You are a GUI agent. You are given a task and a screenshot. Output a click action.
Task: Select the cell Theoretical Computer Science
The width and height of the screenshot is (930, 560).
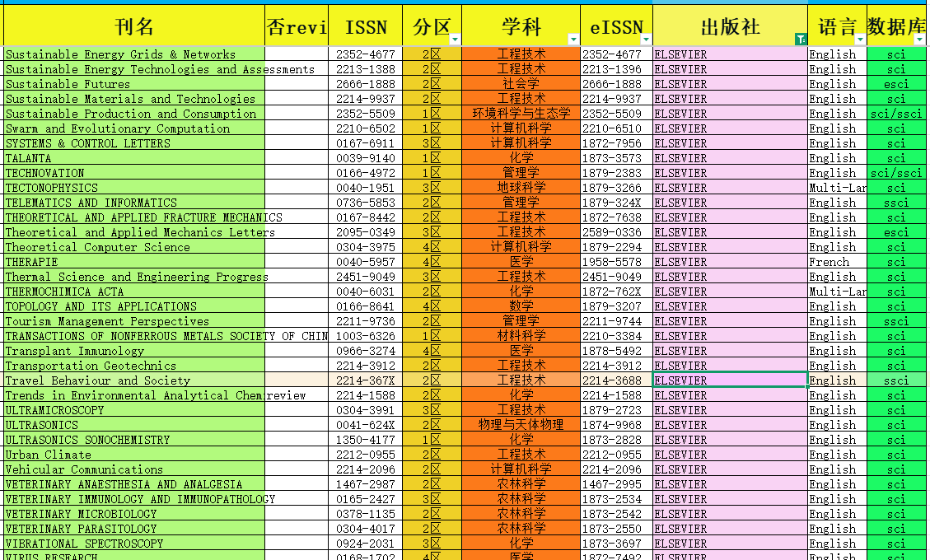point(134,247)
